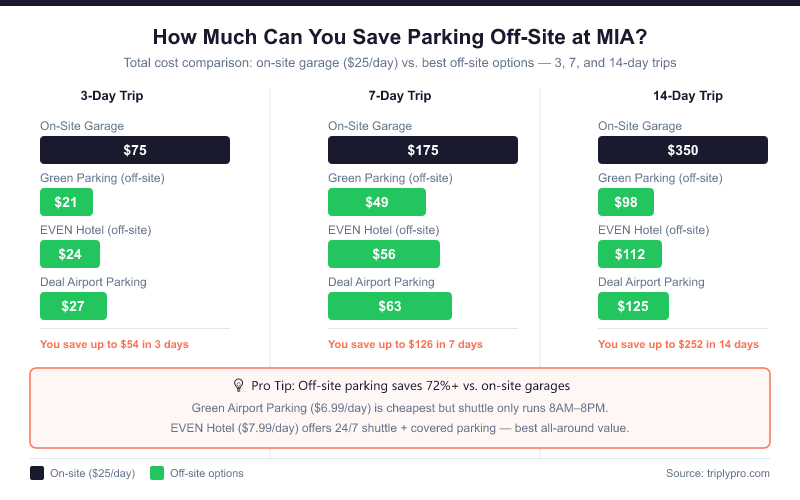
Task: Click the infographic main title
Action: (400, 37)
